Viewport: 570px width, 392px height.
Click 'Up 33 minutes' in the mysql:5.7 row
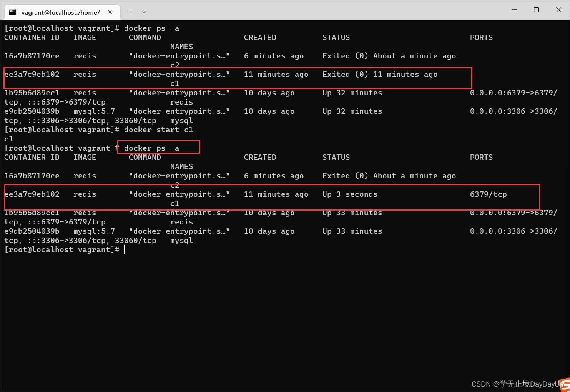(352, 231)
